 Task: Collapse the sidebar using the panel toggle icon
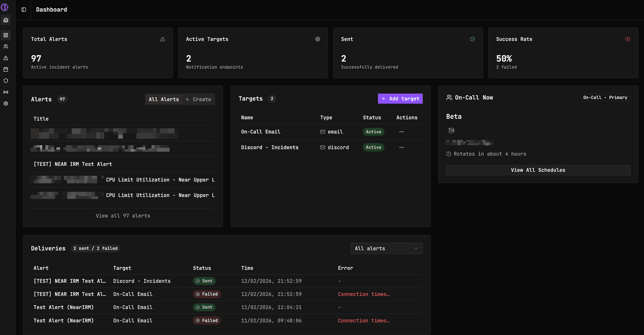click(23, 10)
